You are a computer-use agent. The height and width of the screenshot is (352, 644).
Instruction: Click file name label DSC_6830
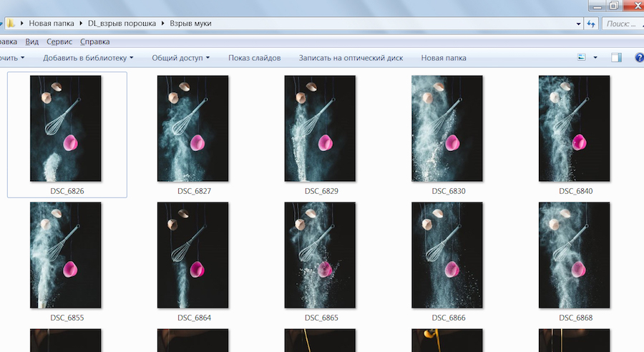[449, 191]
